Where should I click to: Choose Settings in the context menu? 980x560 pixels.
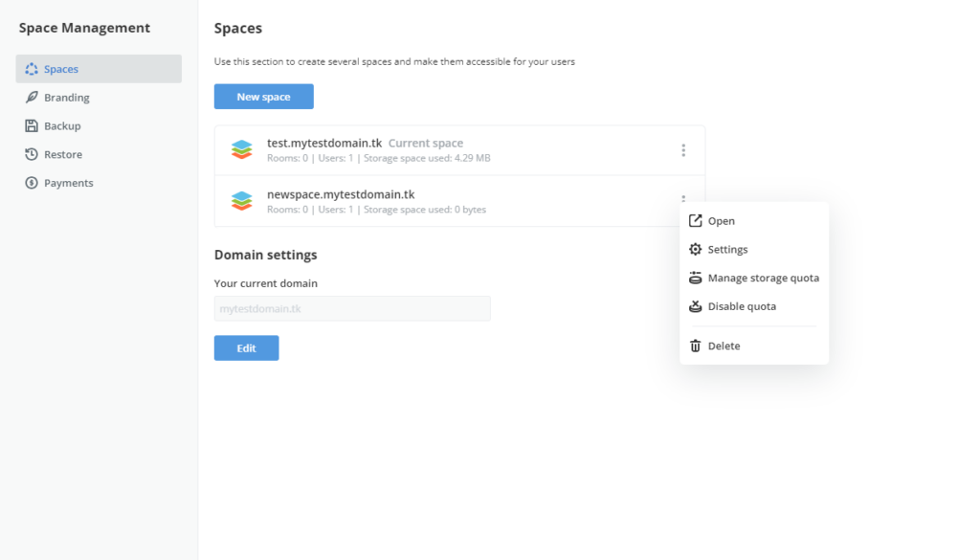(727, 250)
